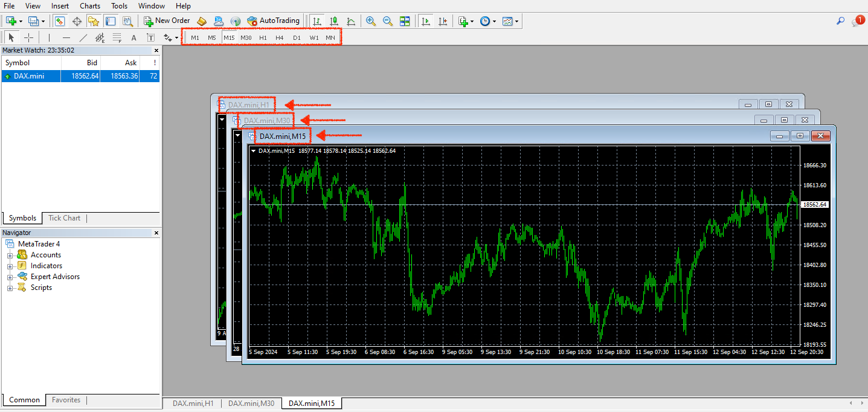The width and height of the screenshot is (868, 412).
Task: Activate the Crosshair tool
Action: pyautogui.click(x=28, y=37)
